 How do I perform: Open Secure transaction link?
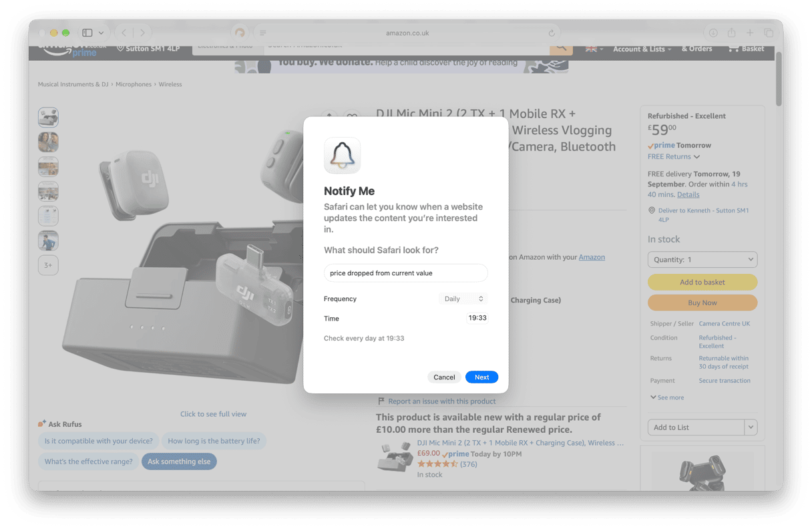[725, 381]
